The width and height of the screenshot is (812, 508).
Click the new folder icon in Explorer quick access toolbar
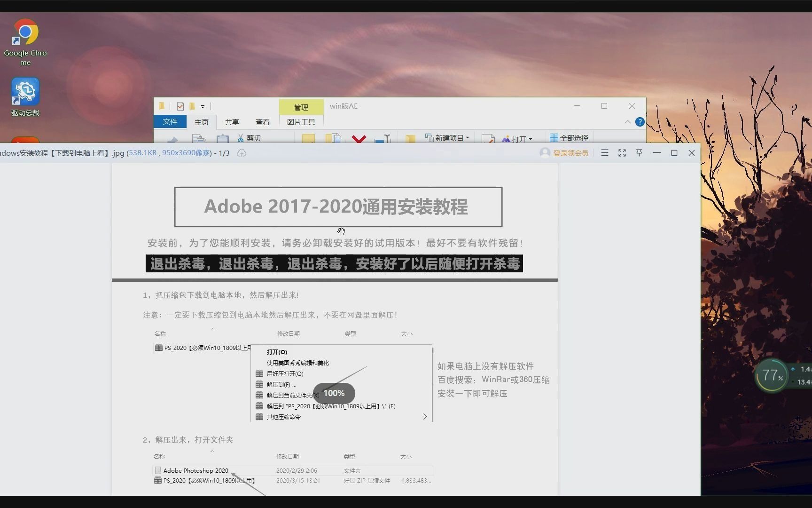[192, 106]
